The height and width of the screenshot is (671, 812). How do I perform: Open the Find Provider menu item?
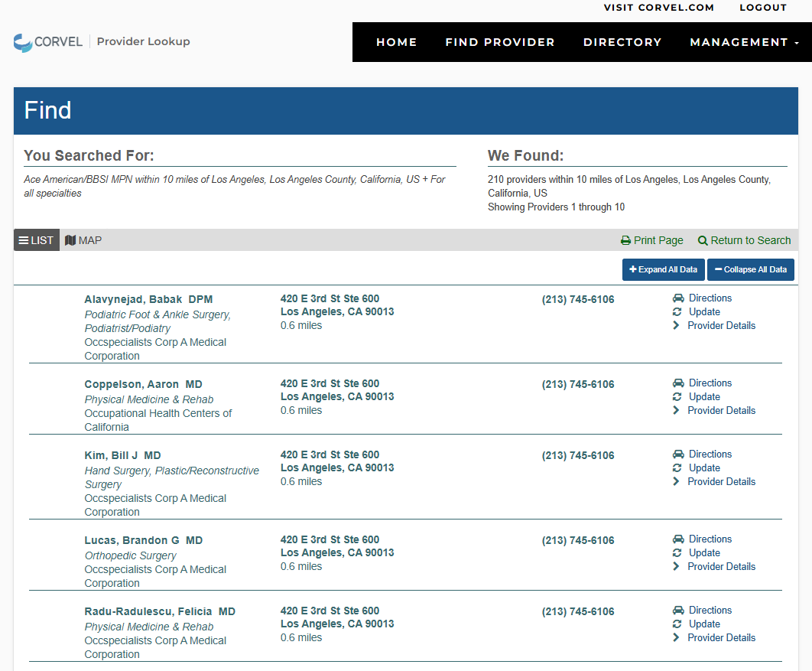coord(500,42)
